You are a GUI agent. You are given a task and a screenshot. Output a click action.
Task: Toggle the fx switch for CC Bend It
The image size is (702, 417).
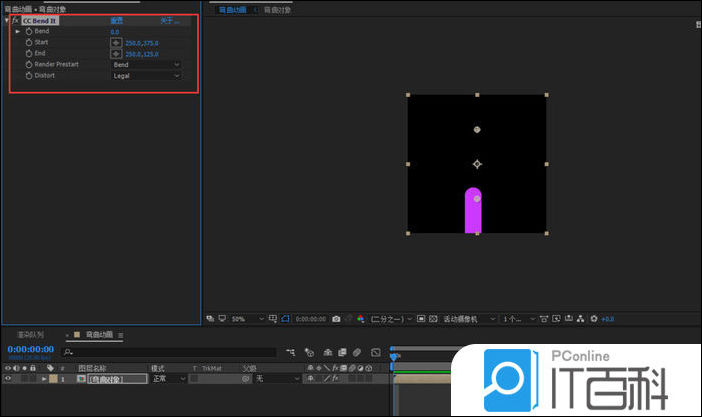click(16, 20)
